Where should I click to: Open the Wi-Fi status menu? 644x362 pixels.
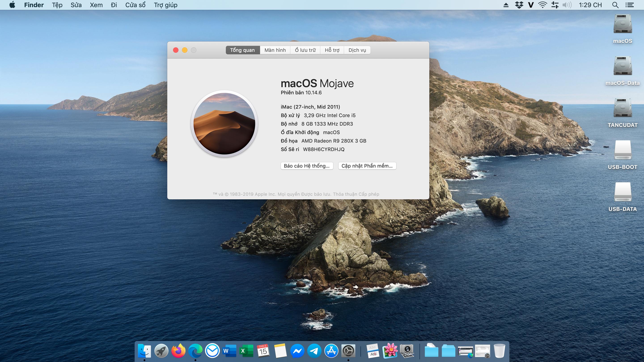click(542, 5)
